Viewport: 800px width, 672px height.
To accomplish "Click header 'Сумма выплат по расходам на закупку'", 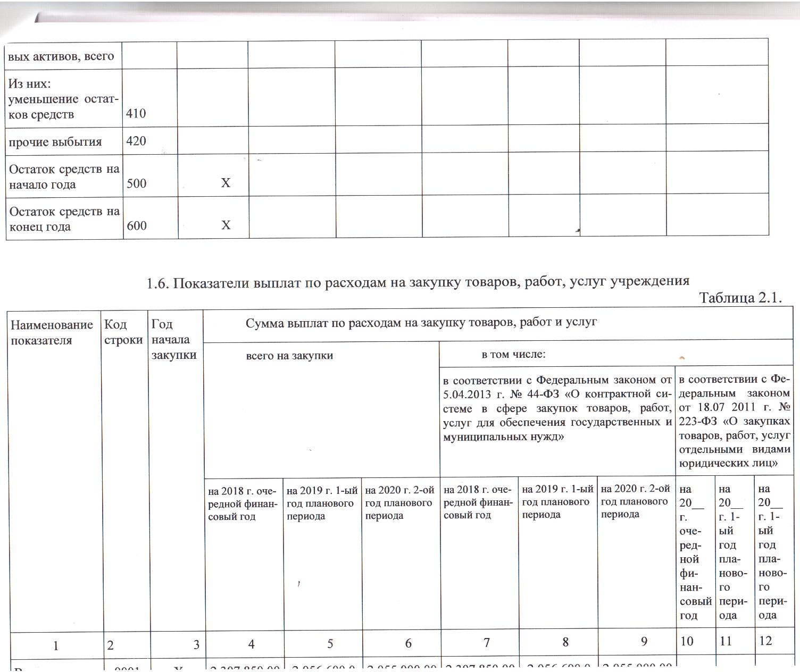I will tap(421, 322).
